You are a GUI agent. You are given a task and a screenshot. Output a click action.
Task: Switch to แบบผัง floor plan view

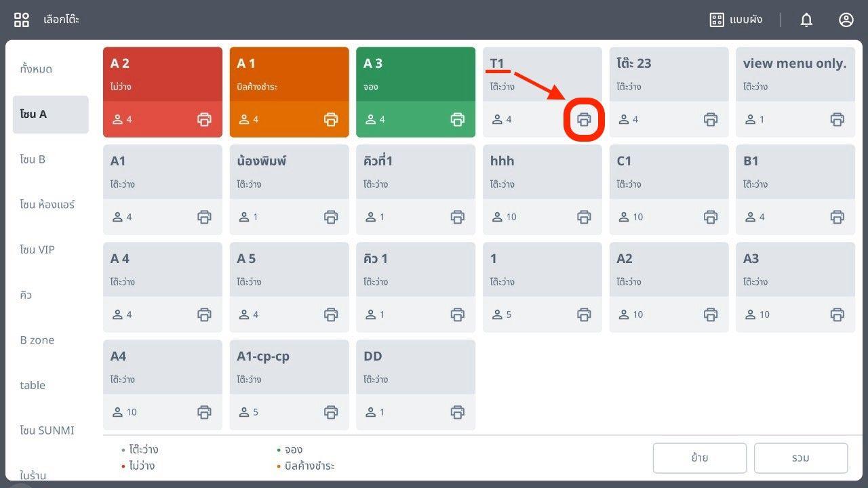[736, 20]
